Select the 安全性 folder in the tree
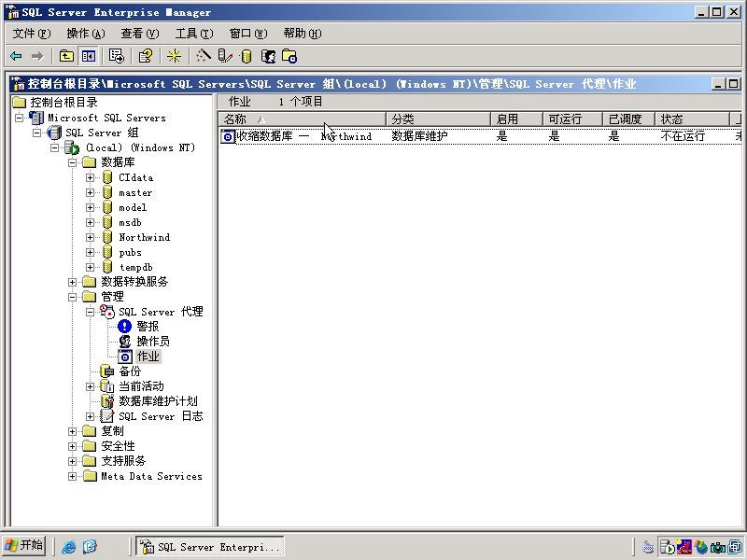747x560 pixels. tap(108, 446)
